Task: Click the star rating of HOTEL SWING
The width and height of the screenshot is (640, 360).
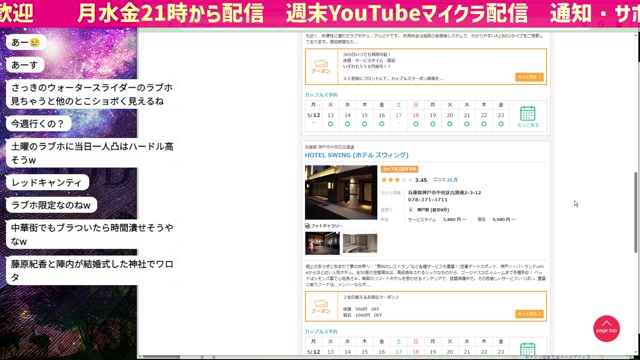Action: pos(397,180)
